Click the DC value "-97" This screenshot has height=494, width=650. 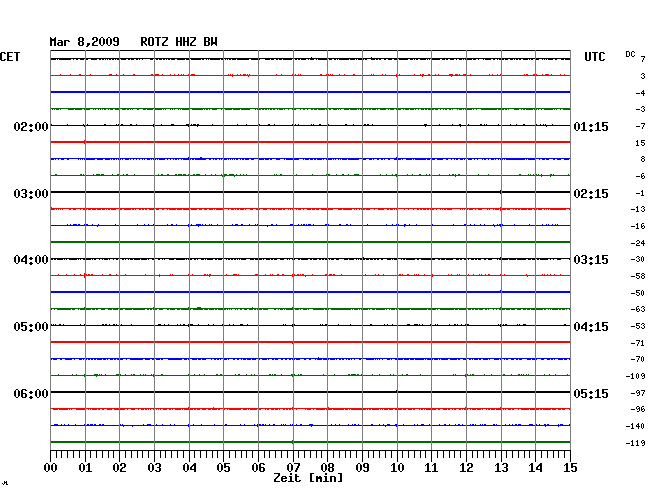pyautogui.click(x=638, y=393)
